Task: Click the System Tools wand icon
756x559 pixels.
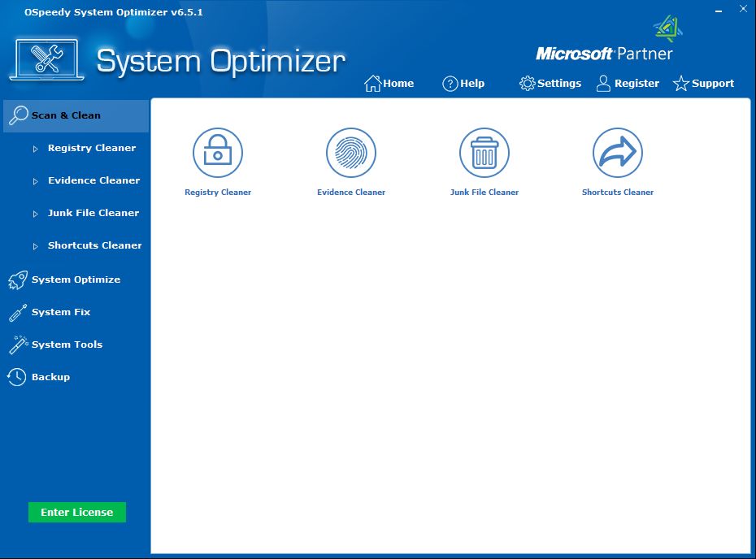Action: (x=18, y=344)
